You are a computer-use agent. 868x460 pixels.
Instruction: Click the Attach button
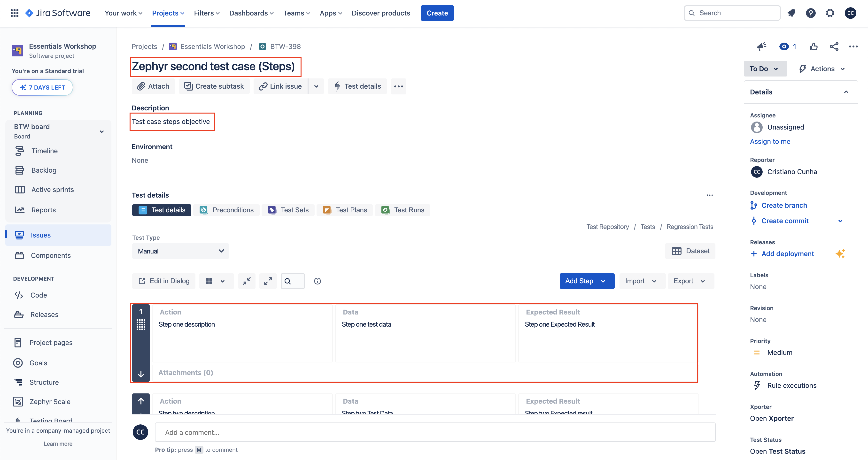pos(153,86)
